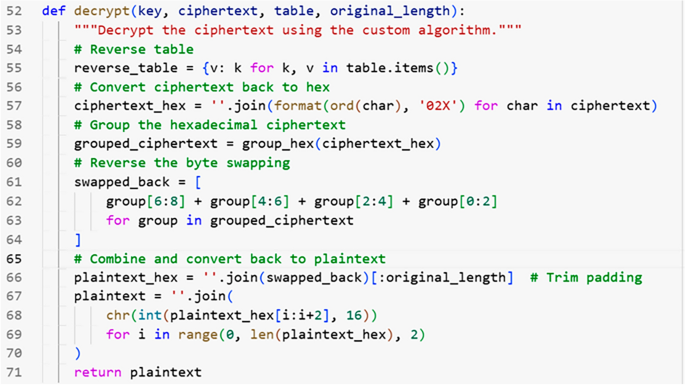Click the docstring text on line 53
Viewport: 685px width, 385px height.
click(298, 30)
